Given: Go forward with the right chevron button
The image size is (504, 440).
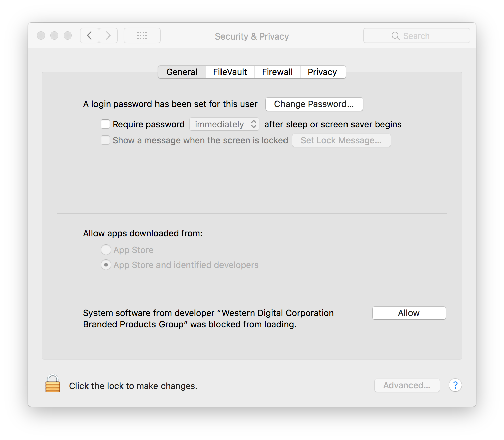Looking at the screenshot, I should click(x=108, y=35).
